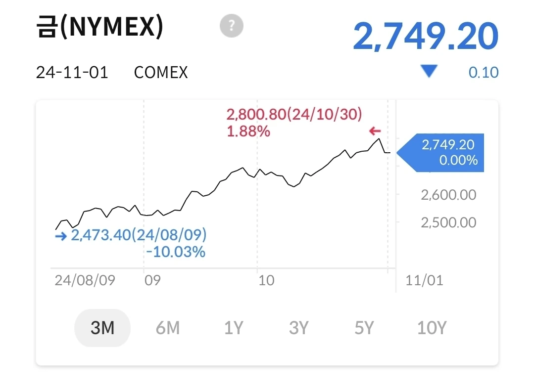The height and width of the screenshot is (392, 534).
Task: Click the blue arrow at chart low
Action: (61, 236)
